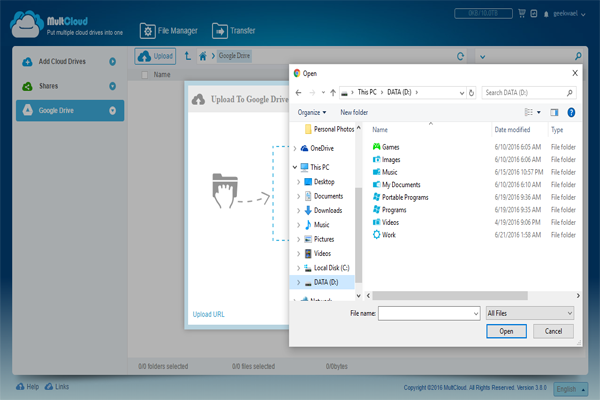
Task: Toggle the select-all checkbox next to Name
Action: 145,75
